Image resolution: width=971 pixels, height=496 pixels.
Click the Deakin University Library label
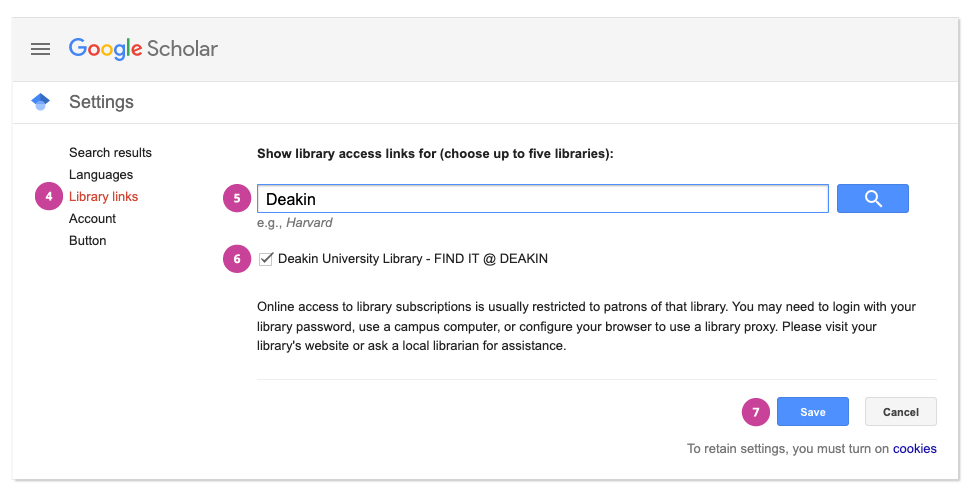[x=412, y=259]
